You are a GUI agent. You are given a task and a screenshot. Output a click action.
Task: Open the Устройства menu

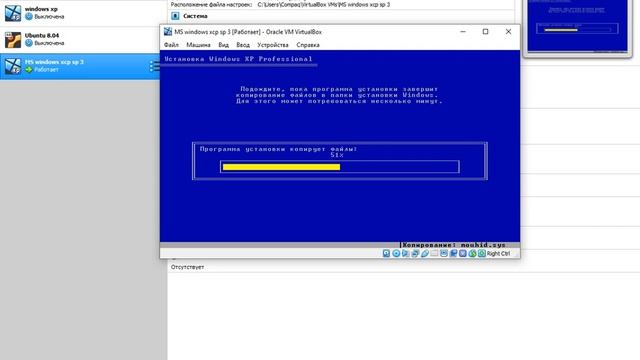[x=273, y=45]
